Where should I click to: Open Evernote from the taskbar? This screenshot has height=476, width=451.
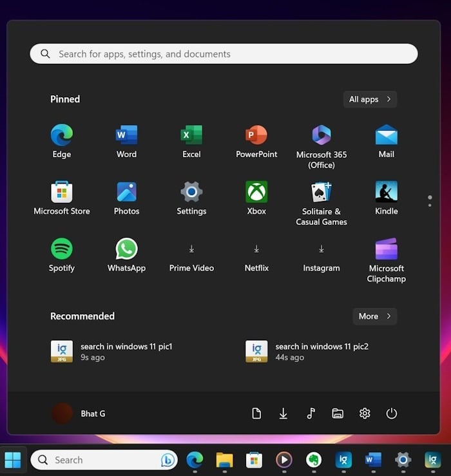[x=314, y=460]
